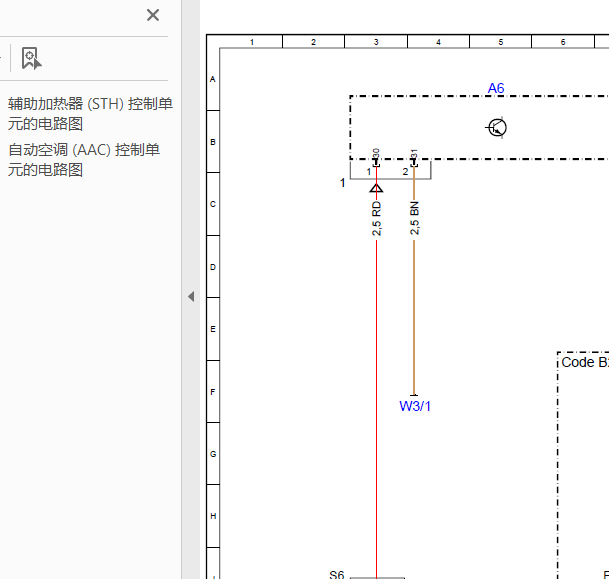Click row marker A on the diagram
The height and width of the screenshot is (579, 609).
tap(212, 79)
